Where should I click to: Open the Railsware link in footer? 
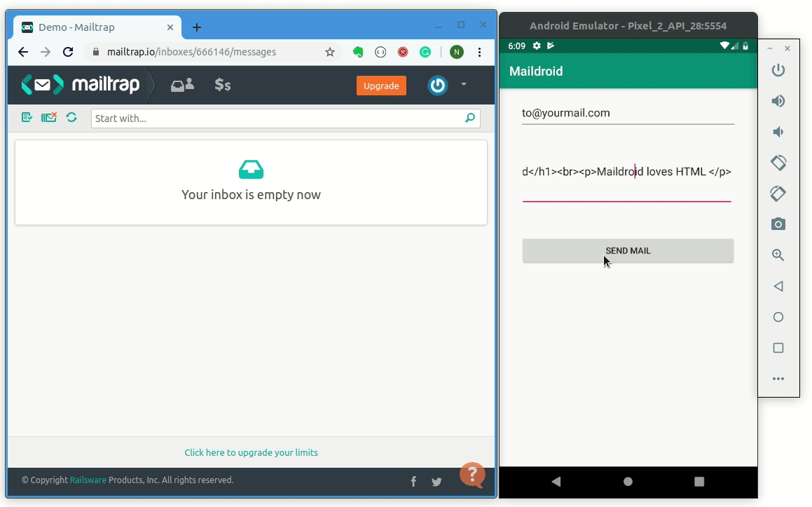88,480
